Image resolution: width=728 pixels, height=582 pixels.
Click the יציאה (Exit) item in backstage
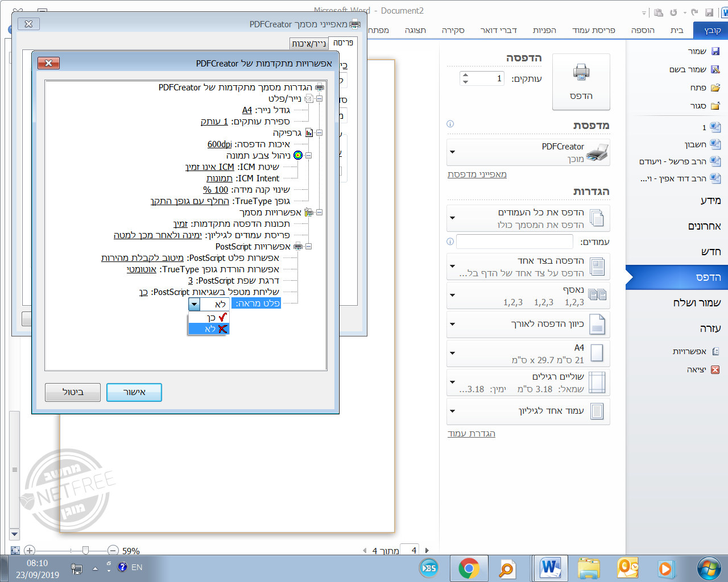(703, 369)
